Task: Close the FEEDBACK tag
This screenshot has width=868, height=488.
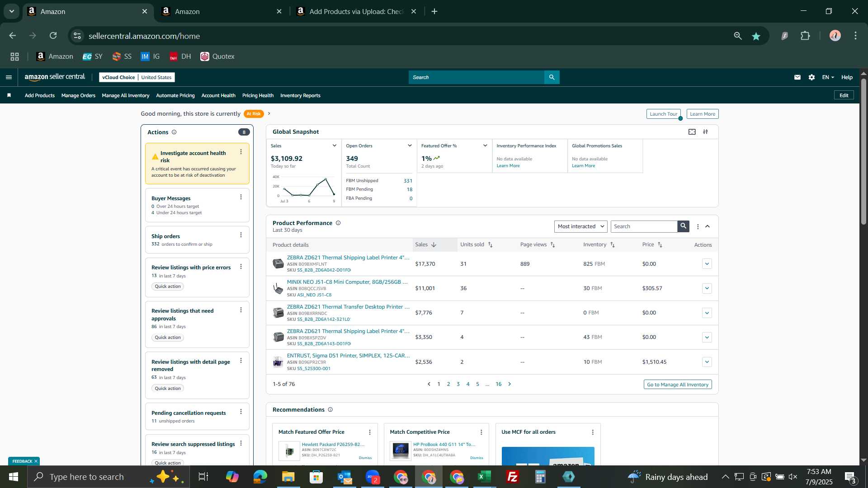Action: tap(36, 461)
